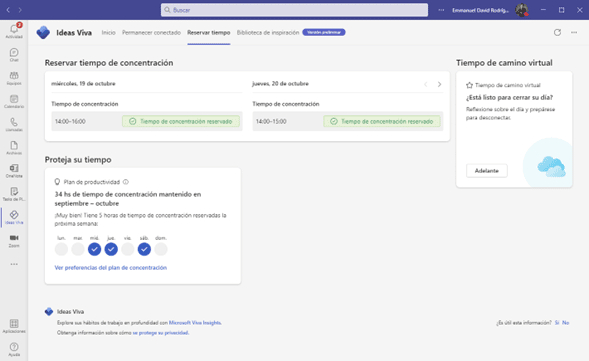Click 34 hs de tiempo de concentración text
589x361 pixels.
[x=128, y=199]
